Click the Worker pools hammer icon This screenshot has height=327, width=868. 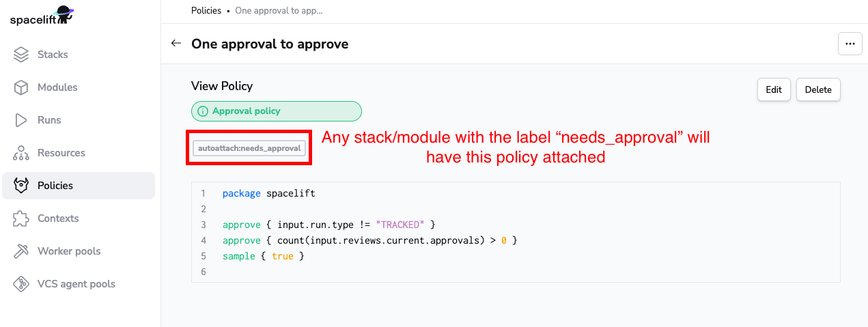(x=21, y=251)
